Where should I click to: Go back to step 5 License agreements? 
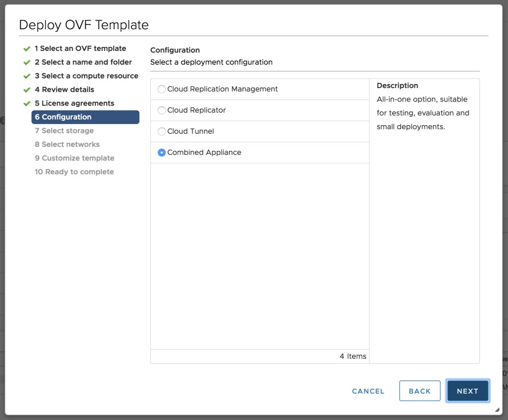74,103
